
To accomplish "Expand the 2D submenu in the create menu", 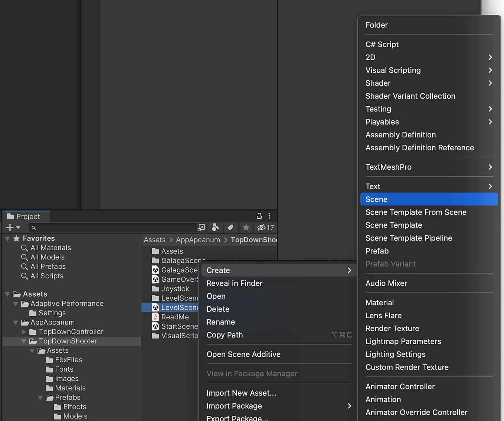I will [490, 57].
